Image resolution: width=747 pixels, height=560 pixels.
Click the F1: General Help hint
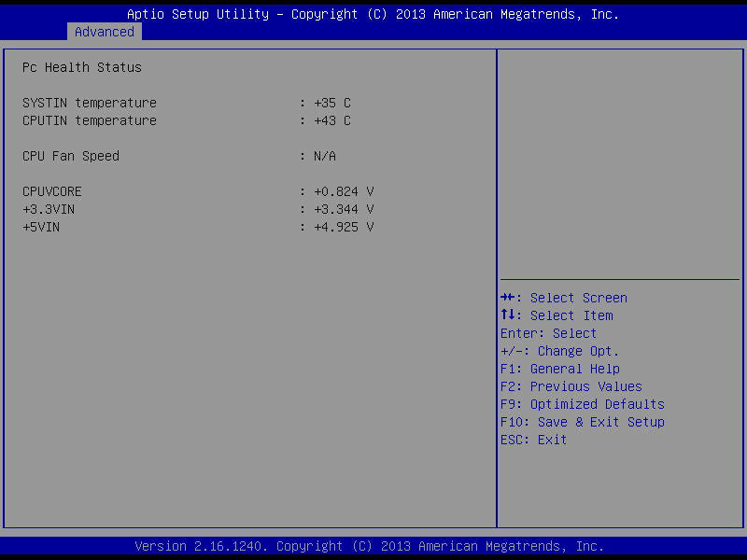[560, 369]
